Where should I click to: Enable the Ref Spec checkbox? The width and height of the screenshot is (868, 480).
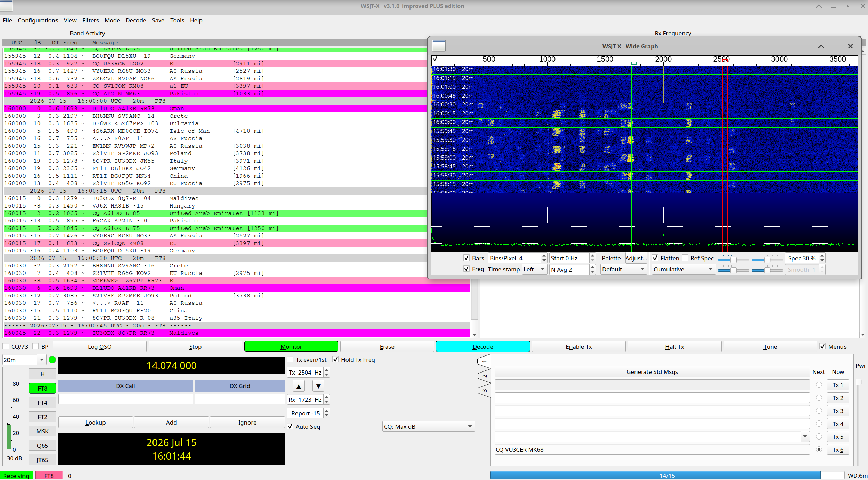[x=685, y=258]
